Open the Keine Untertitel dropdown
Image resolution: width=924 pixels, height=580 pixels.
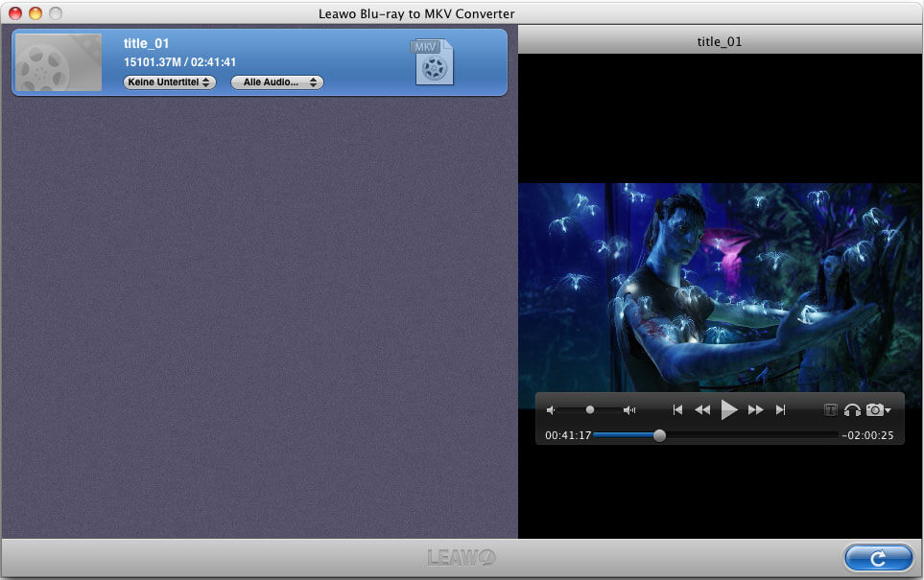click(169, 82)
